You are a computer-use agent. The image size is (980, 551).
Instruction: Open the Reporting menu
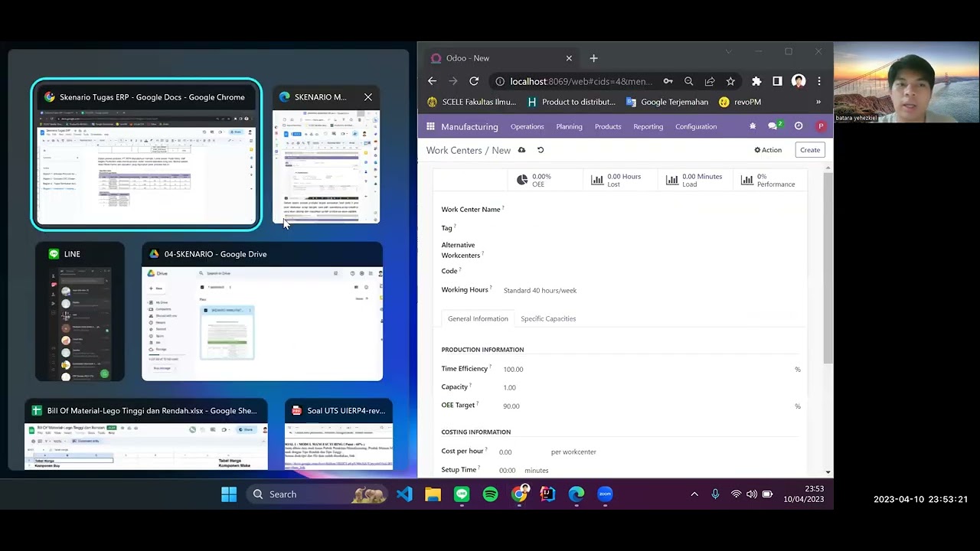[x=648, y=126]
